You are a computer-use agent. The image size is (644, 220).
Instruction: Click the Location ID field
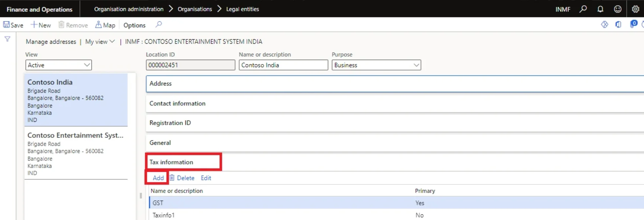click(x=190, y=65)
